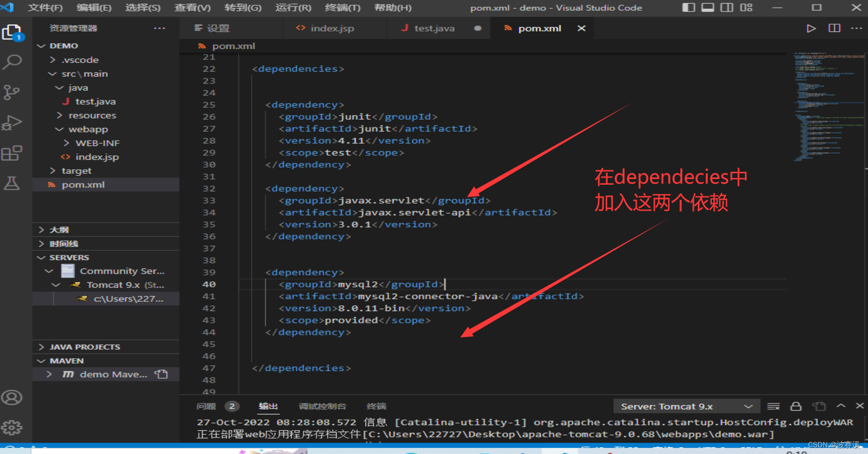Close the bottom panel
Image resolution: width=868 pixels, height=454 pixels.
(x=860, y=406)
